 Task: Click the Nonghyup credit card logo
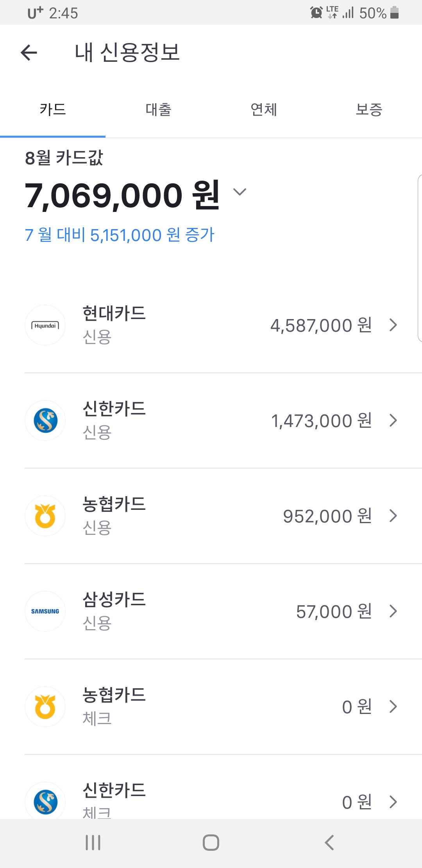tap(45, 516)
